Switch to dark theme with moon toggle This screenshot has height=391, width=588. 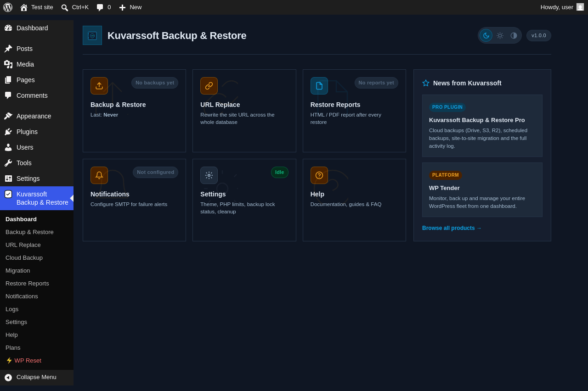pos(486,35)
